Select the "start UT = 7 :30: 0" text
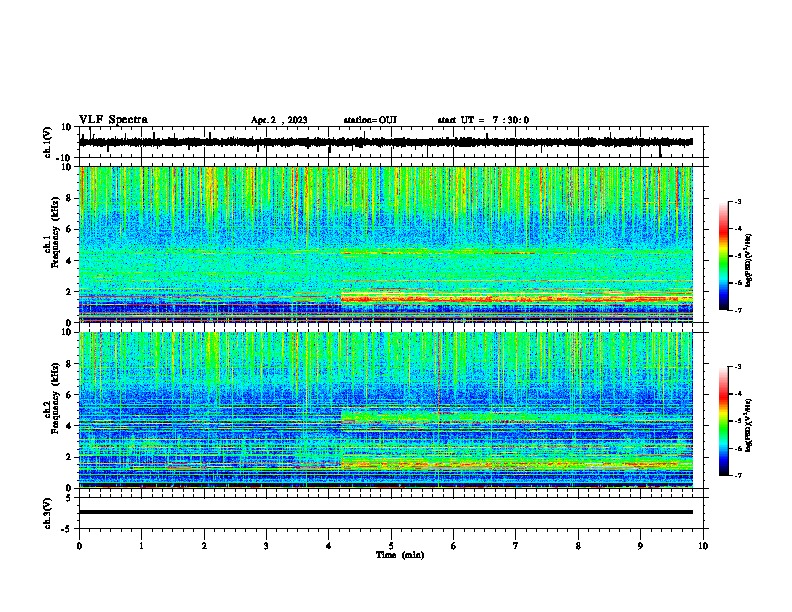Viewport: 792px width, 612px height. [x=483, y=120]
